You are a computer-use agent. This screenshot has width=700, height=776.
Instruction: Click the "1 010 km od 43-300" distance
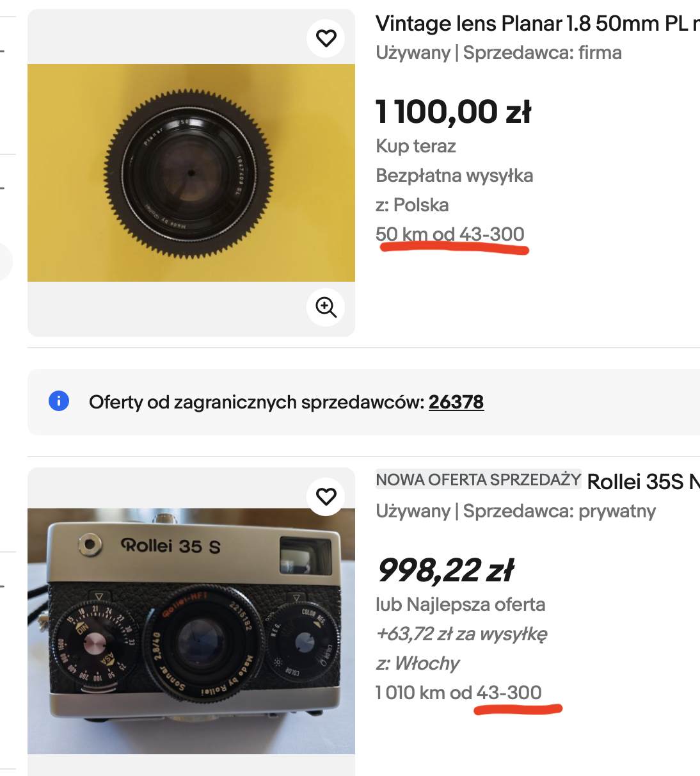458,692
